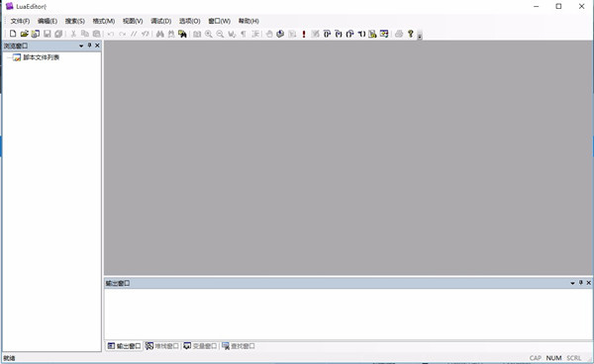
Task: Close the 浏览窗口 side panel
Action: (97, 45)
